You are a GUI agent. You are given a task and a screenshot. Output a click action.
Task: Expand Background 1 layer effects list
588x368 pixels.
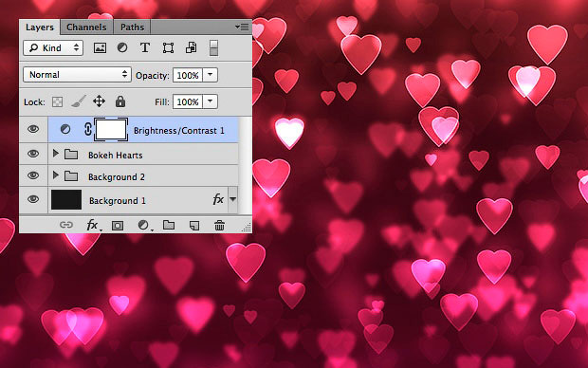pyautogui.click(x=233, y=199)
